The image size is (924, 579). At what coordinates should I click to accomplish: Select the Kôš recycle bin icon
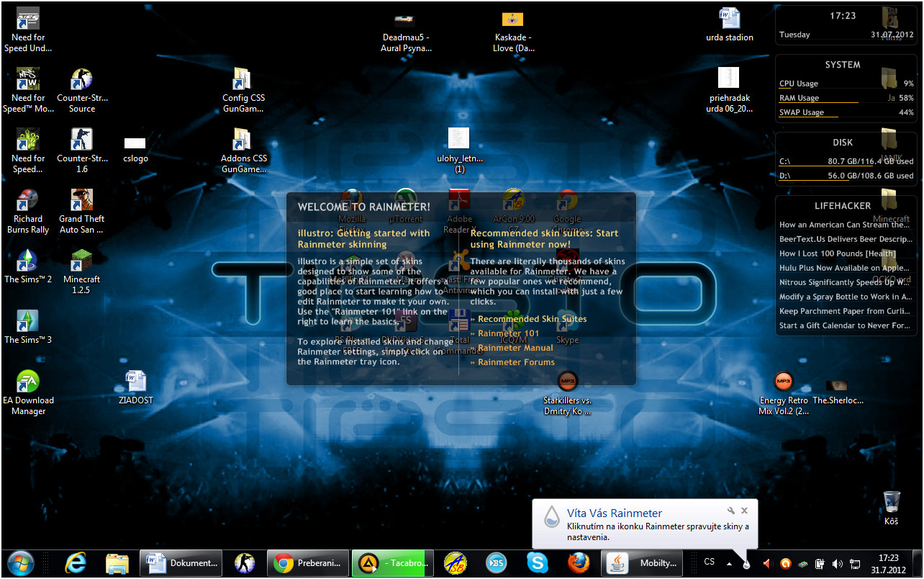tap(892, 503)
